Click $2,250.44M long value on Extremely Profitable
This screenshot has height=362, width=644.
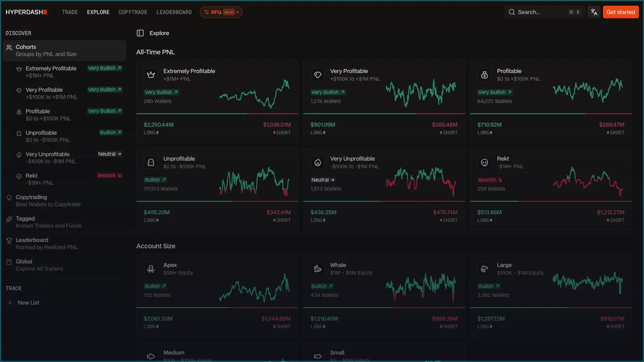[159, 125]
